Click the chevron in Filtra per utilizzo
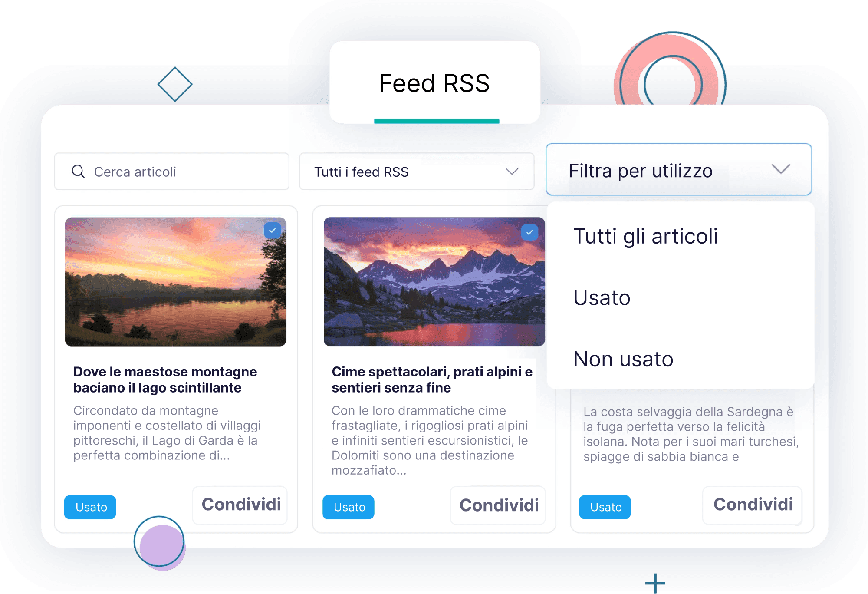 click(x=781, y=169)
